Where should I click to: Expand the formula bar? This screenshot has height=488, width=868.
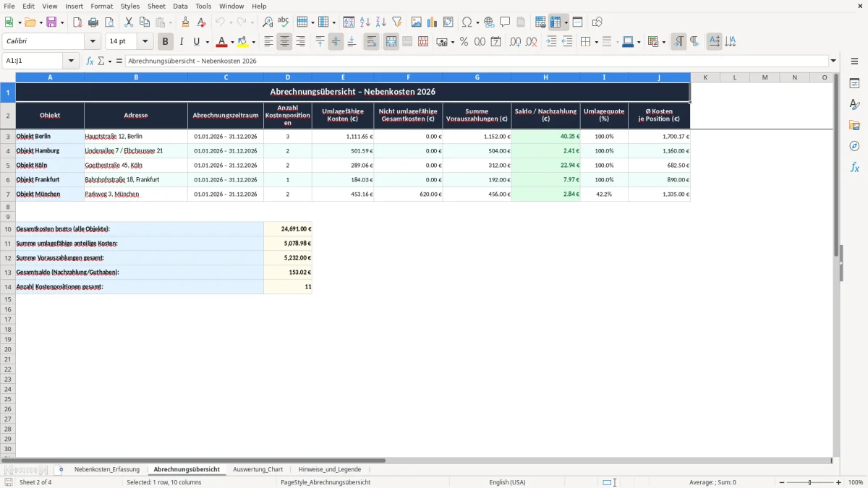(x=833, y=61)
